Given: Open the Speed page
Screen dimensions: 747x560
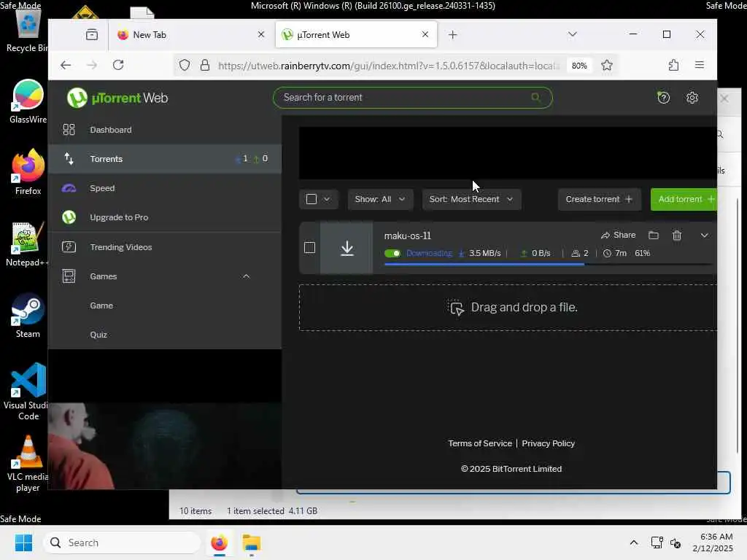Looking at the screenshot, I should point(164,188).
